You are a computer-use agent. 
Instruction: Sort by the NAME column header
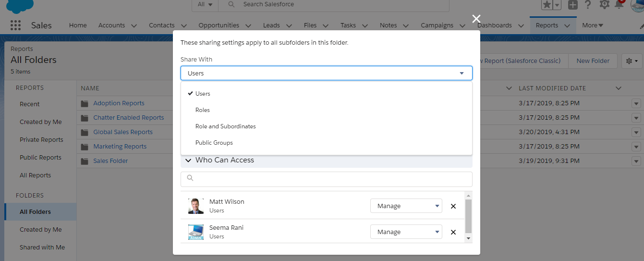[90, 88]
